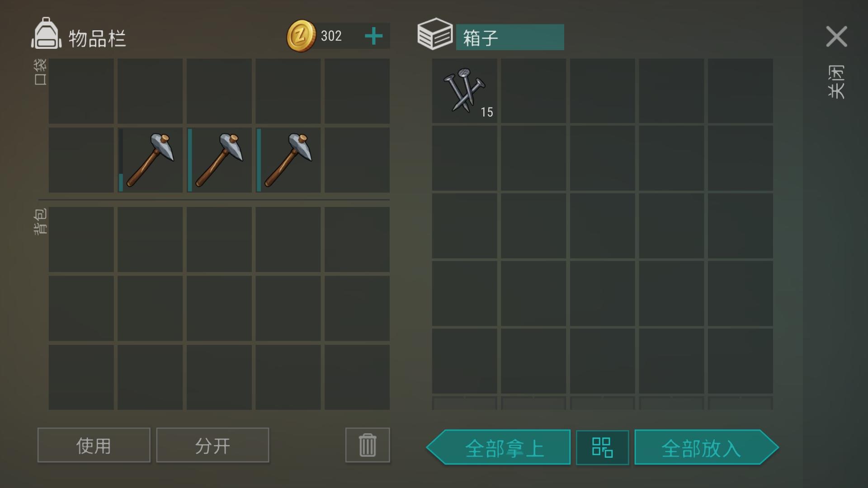Select the low-durability pickaxe in pocket
Screen dimensions: 868x488
coord(150,160)
